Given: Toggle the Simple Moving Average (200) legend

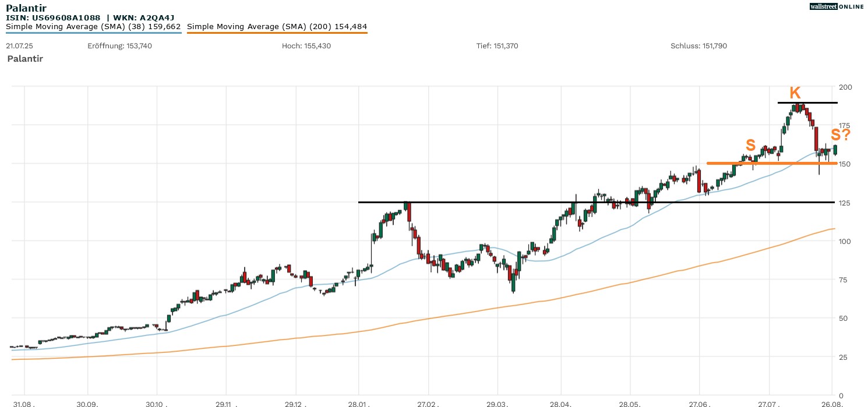Looking at the screenshot, I should coord(277,26).
